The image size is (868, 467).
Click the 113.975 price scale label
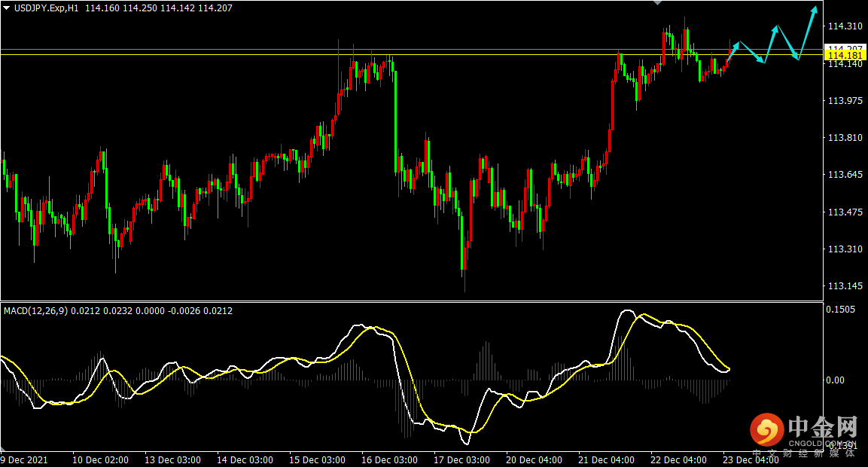845,100
